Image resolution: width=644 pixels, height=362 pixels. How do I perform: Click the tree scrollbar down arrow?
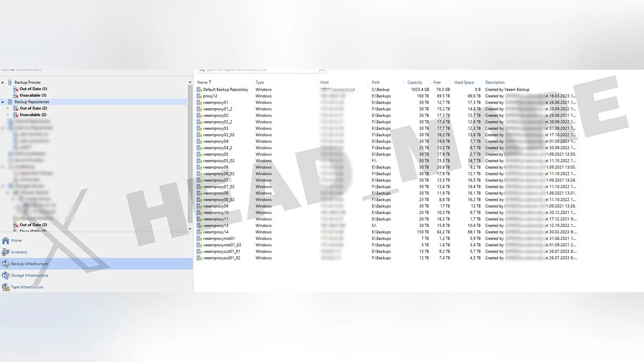(190, 228)
